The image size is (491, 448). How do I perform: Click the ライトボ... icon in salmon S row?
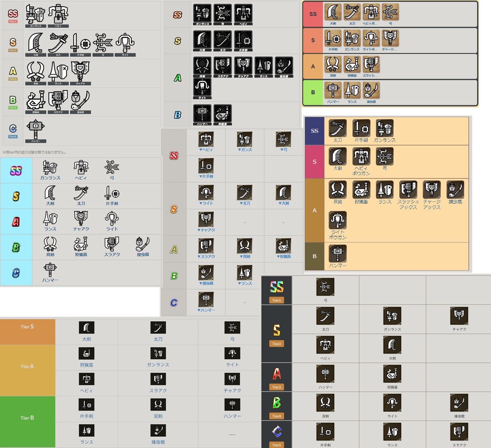(x=371, y=38)
